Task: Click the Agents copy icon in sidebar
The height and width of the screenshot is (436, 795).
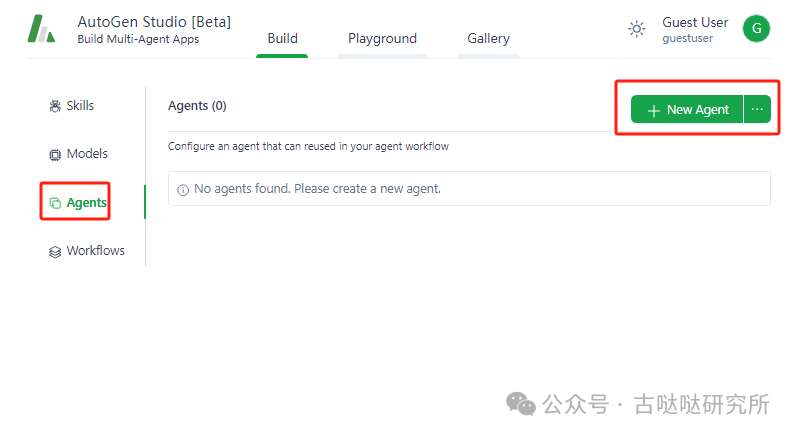Action: 55,203
